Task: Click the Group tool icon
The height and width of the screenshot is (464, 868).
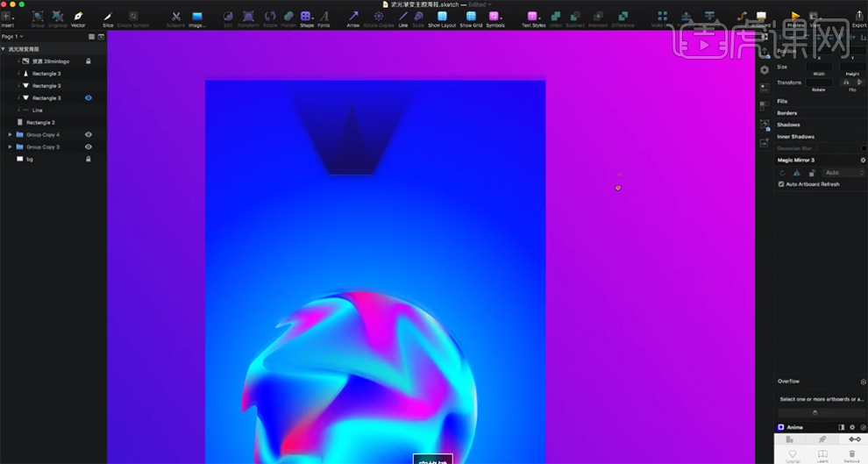Action: coord(38,16)
